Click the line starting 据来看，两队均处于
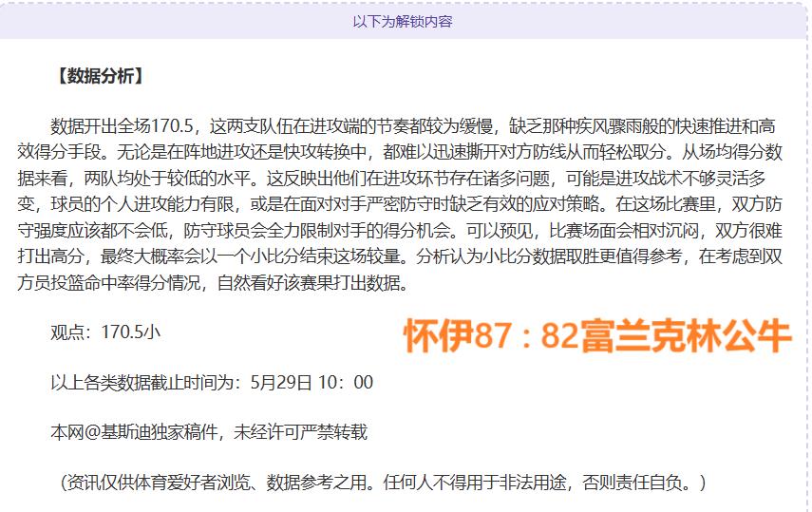Screen dimensions: 812x512 (391, 179)
